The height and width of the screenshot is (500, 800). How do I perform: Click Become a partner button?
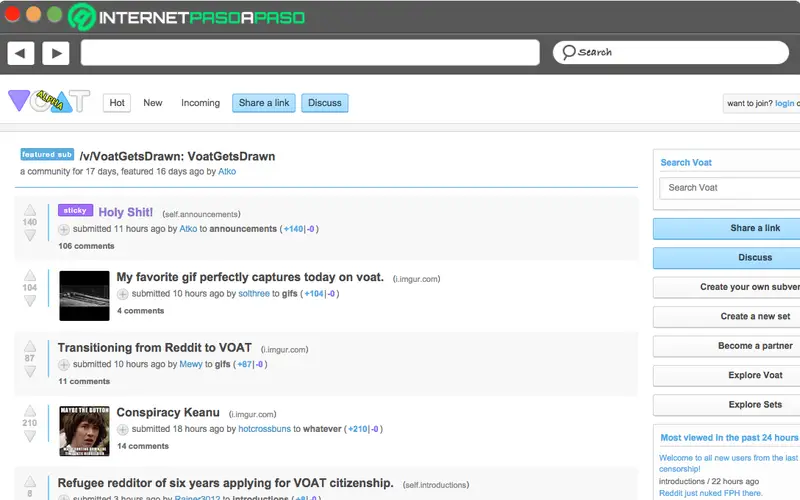pyautogui.click(x=727, y=346)
